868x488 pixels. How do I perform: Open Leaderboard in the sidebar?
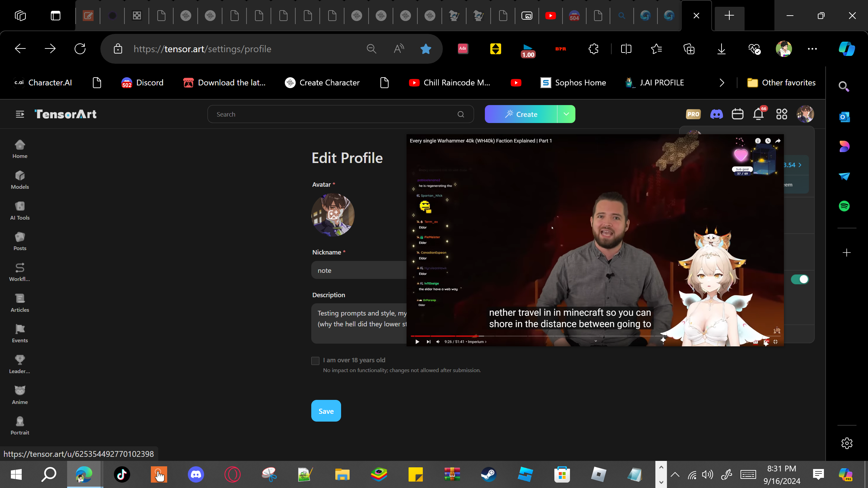(20, 364)
